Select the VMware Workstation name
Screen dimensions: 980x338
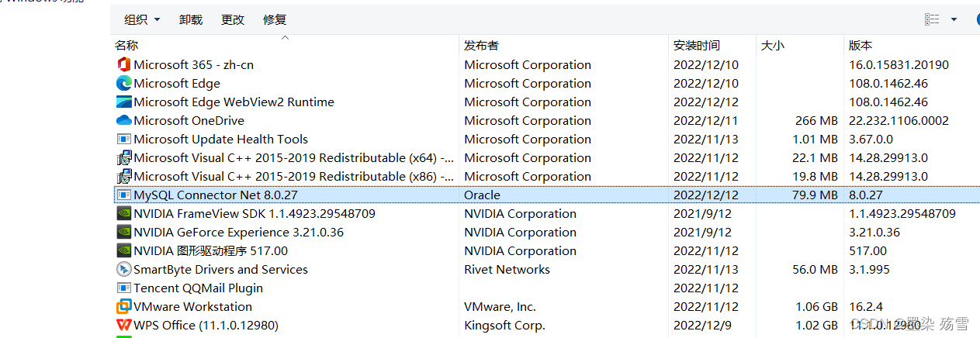pos(192,306)
